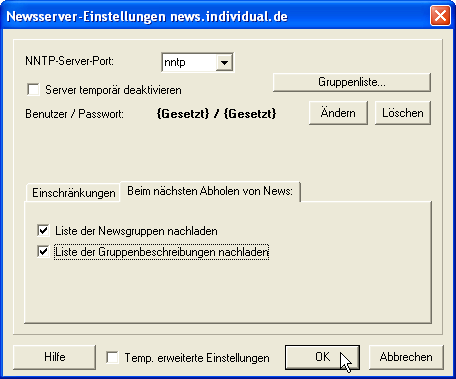Uncheck Liste der Gruppenbeschreibungen nachladen
456x379 pixels.
[x=43, y=252]
